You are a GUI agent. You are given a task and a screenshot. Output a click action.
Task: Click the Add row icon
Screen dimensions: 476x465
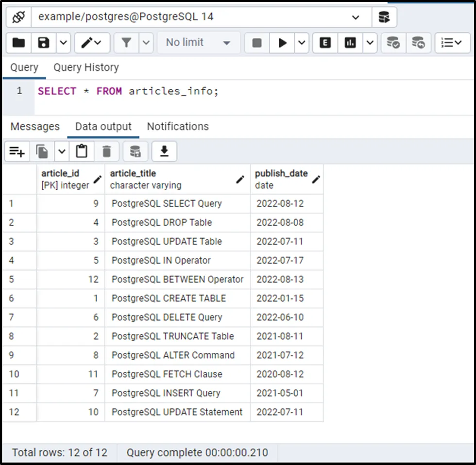(17, 152)
